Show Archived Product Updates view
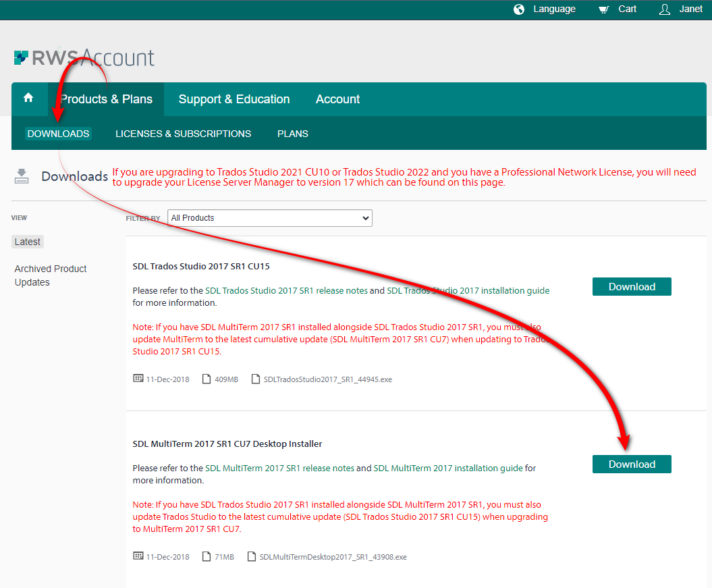The width and height of the screenshot is (712, 588). (51, 275)
